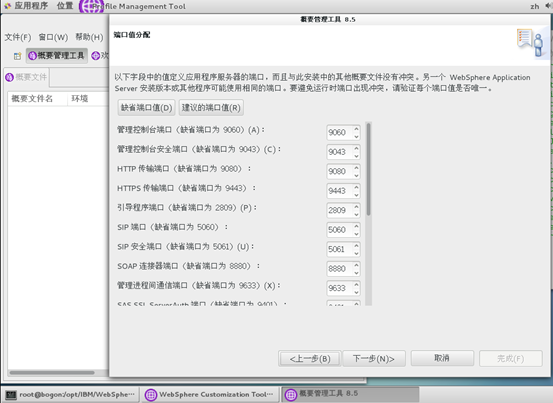The image size is (553, 403).
Task: Click the 建议的端口值(R) button
Action: pyautogui.click(x=211, y=108)
